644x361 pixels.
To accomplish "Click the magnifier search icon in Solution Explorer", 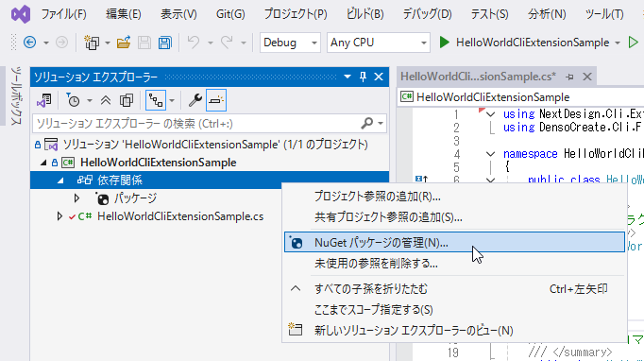I will coord(366,124).
